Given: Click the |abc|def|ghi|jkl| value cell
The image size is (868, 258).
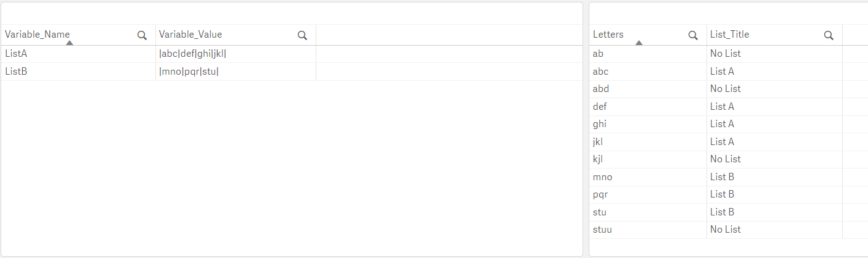Looking at the screenshot, I should 192,54.
